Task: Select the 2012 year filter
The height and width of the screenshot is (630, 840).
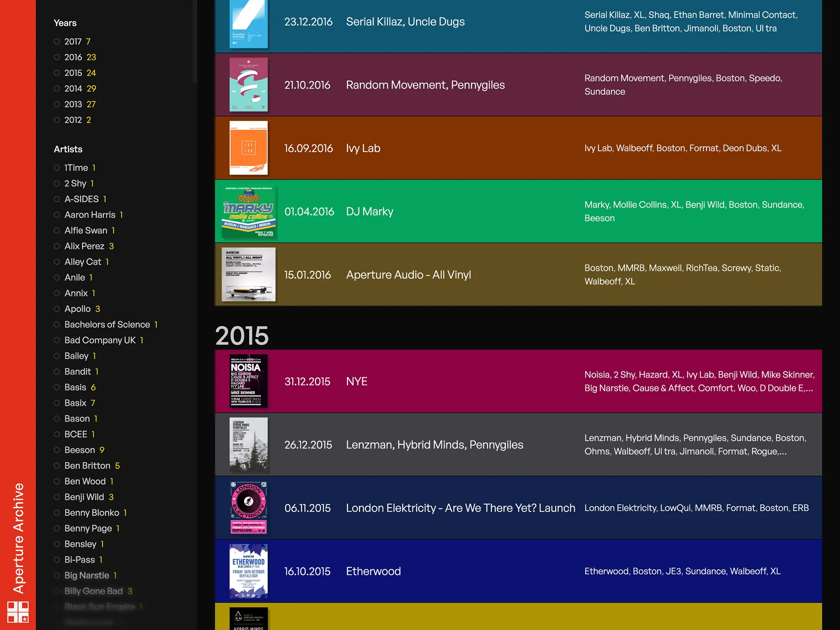Action: 72,120
